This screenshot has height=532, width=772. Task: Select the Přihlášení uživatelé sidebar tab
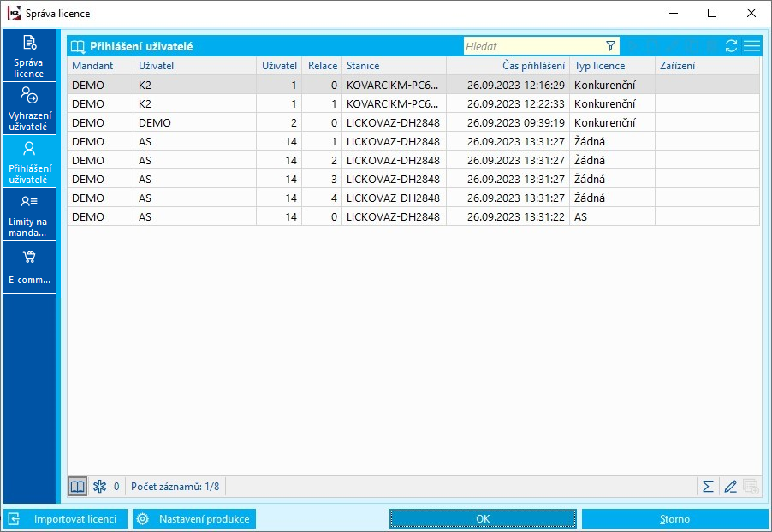pos(29,162)
